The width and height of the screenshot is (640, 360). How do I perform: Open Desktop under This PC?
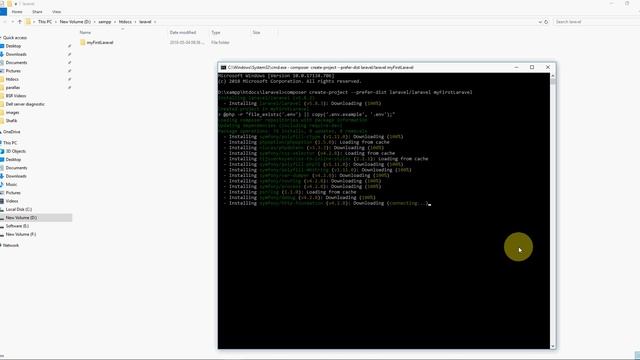(13, 160)
